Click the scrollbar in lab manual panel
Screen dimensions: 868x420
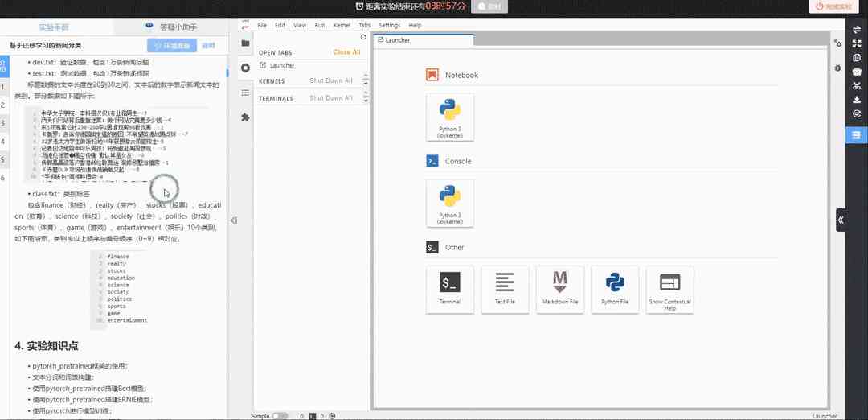coord(227,72)
